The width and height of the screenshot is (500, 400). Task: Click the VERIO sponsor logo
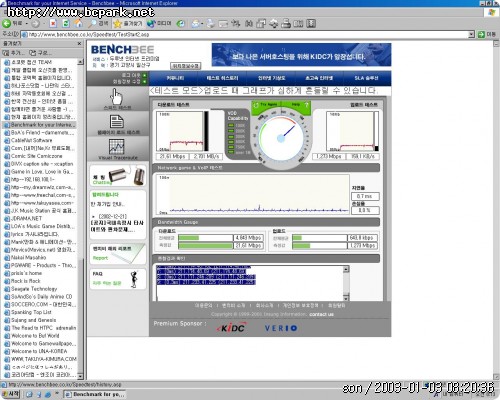tap(281, 328)
